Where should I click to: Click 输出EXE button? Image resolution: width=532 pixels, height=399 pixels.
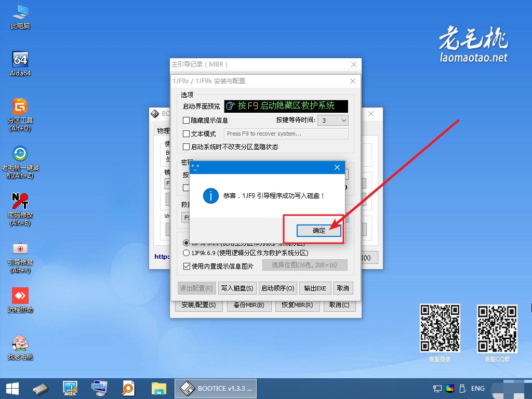point(315,288)
